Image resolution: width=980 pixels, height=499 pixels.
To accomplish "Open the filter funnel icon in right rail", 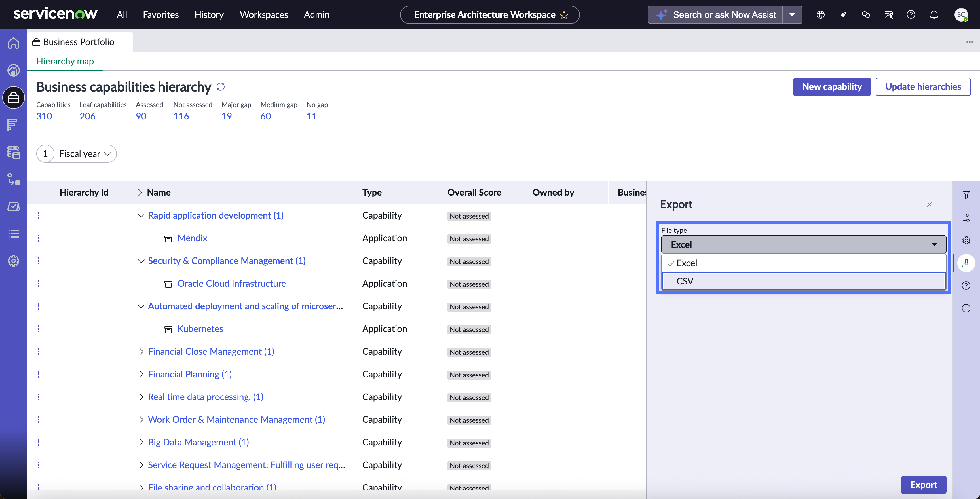I will point(966,195).
